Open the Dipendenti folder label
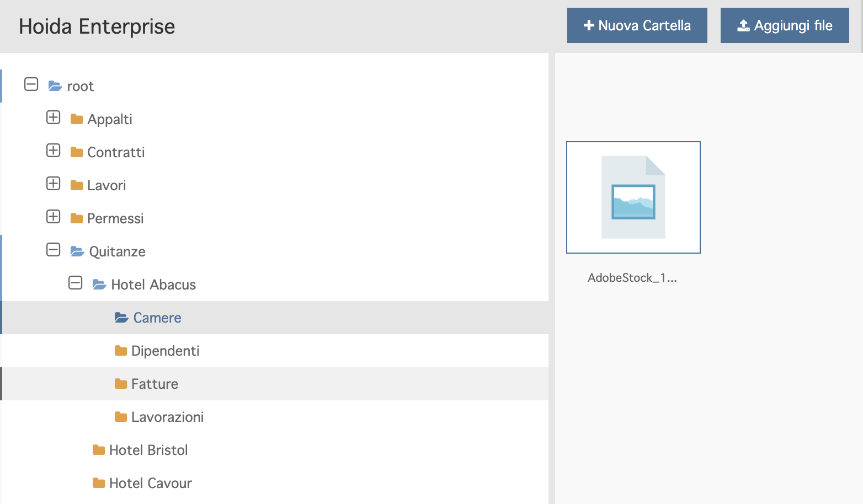 click(166, 351)
